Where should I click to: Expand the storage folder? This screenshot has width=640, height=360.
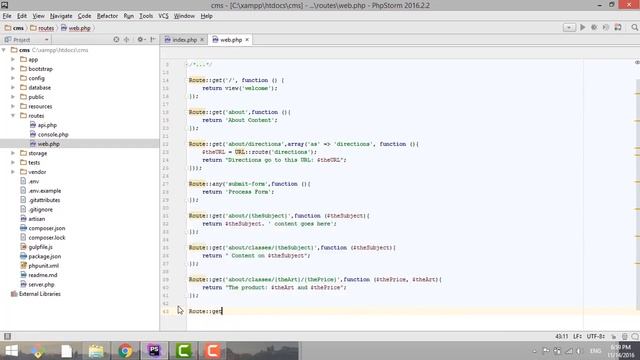(x=13, y=153)
